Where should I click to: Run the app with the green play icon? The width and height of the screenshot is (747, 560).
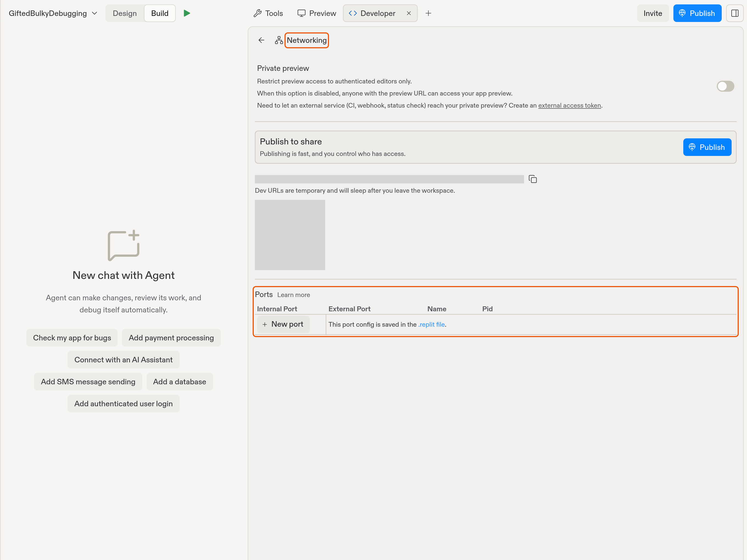click(x=187, y=13)
